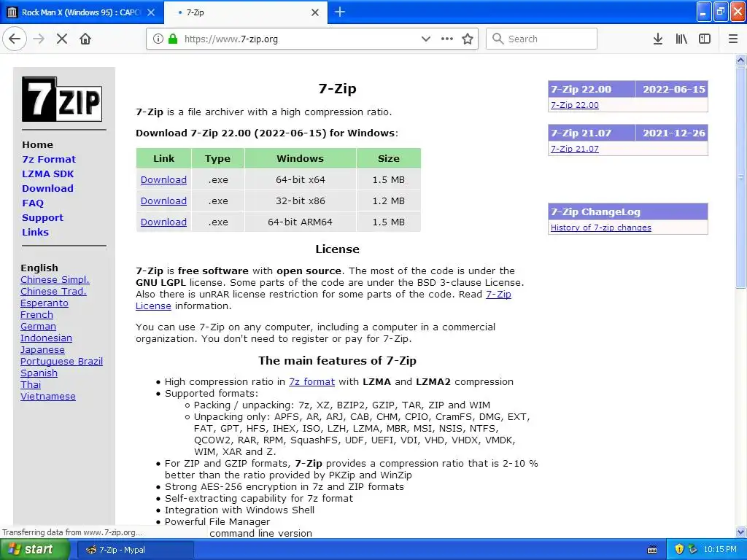Click the on-screen keyboard tray icon
The height and width of the screenshot is (560, 747).
tap(652, 550)
